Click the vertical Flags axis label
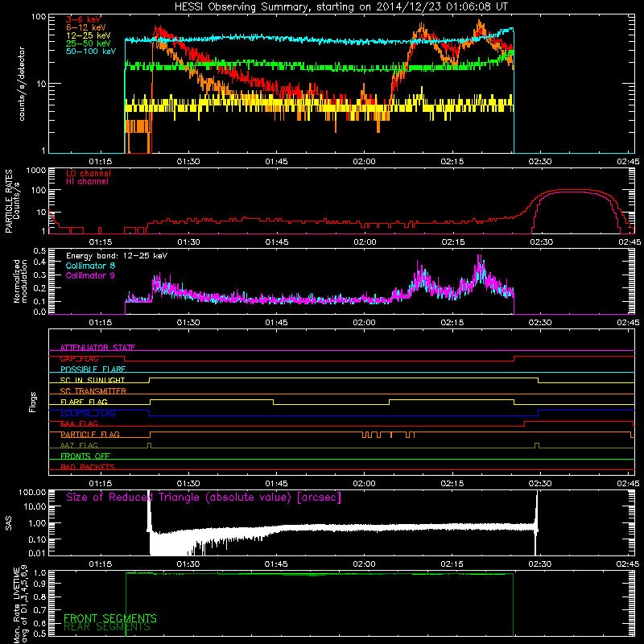The image size is (644, 644). 33,402
